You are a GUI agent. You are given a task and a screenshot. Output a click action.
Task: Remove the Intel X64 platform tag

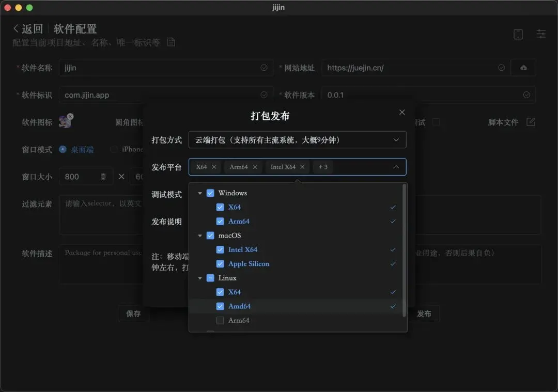(x=302, y=167)
